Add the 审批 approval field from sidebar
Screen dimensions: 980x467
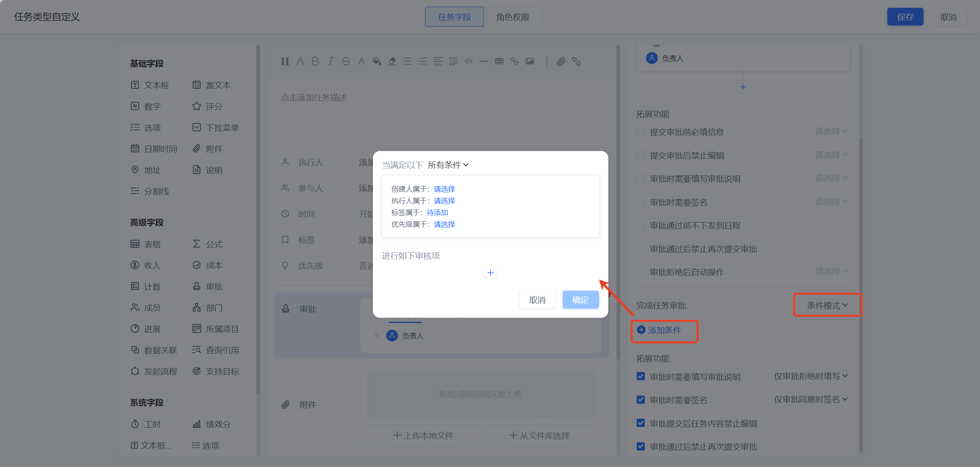pyautogui.click(x=207, y=286)
